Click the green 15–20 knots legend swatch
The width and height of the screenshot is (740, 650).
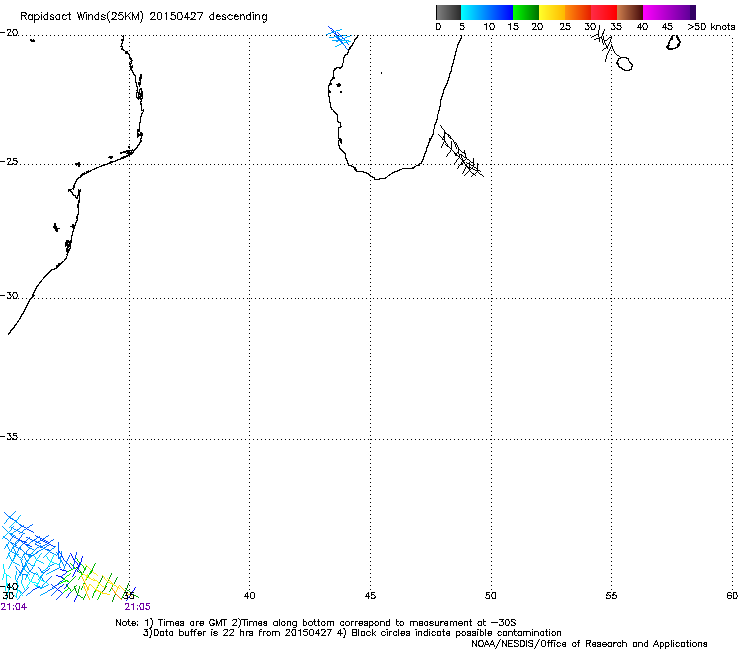coord(526,12)
